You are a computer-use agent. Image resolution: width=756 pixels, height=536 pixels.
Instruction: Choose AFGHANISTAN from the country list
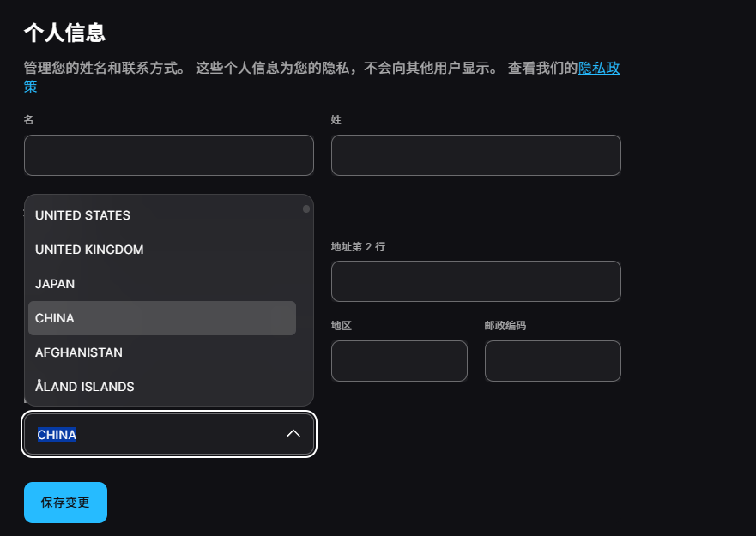(162, 352)
